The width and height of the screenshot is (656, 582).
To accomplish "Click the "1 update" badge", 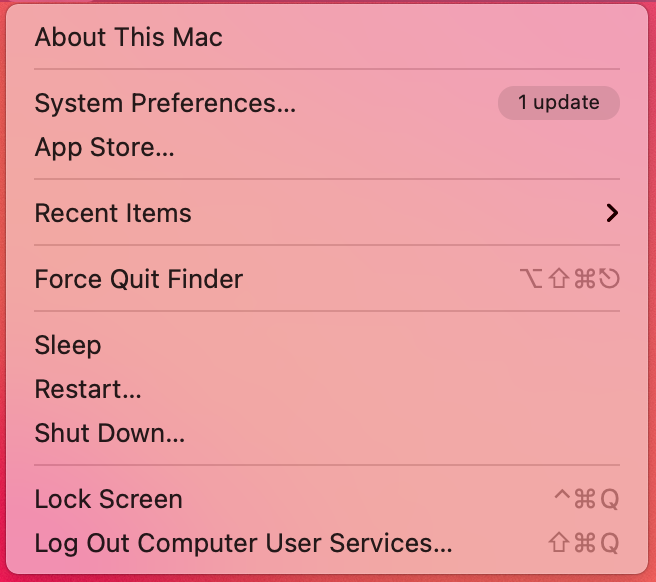I will 558,103.
